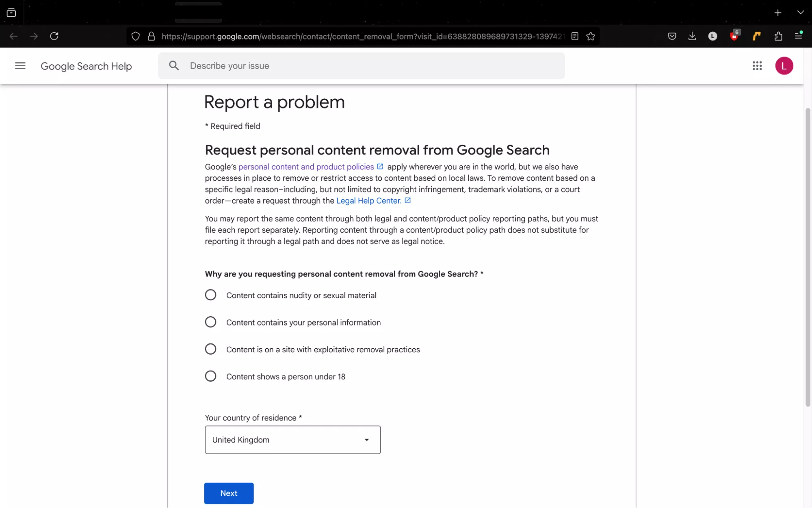Open site information via the padlock icon
This screenshot has width=812, height=508.
coord(151,36)
